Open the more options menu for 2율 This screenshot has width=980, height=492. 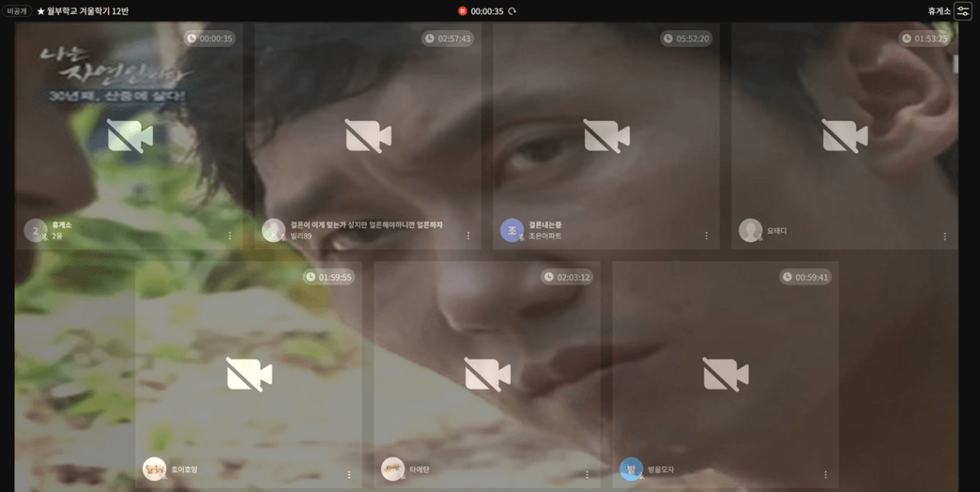230,236
